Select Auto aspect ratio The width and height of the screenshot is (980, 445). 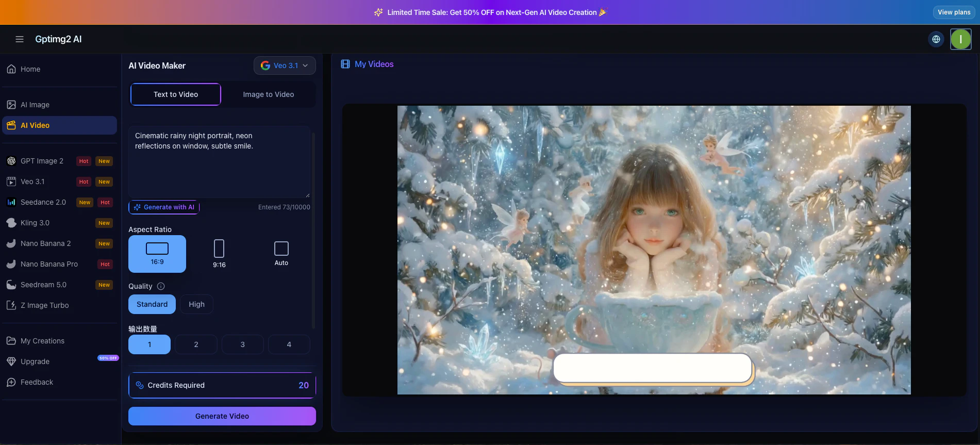(x=281, y=254)
